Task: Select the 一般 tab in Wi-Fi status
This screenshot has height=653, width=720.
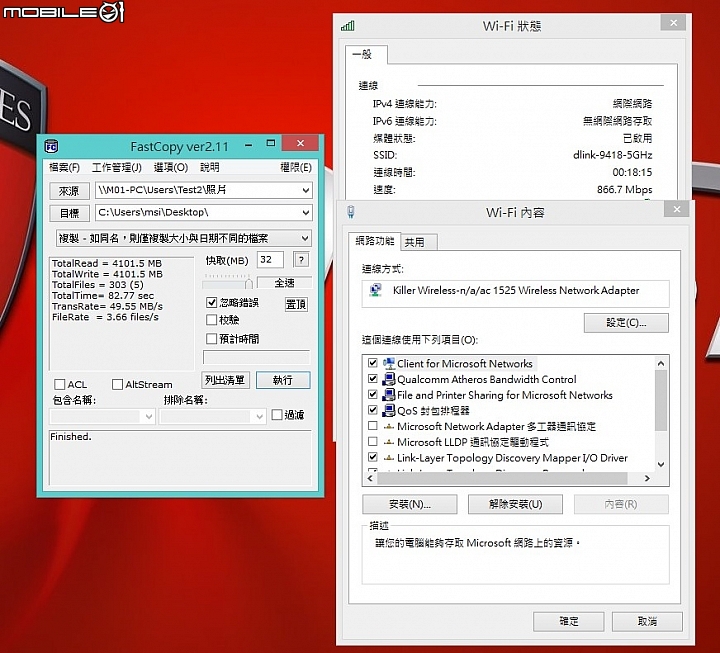Action: click(x=366, y=55)
